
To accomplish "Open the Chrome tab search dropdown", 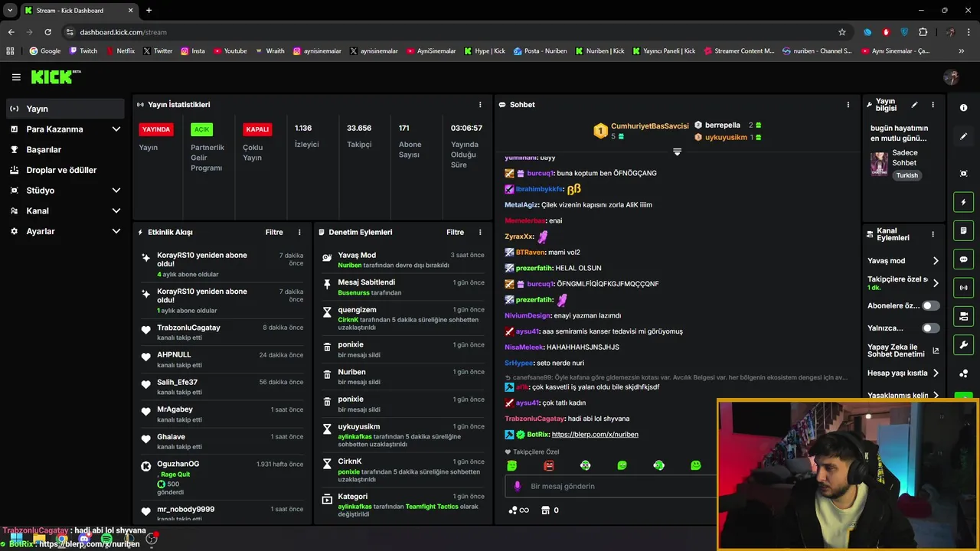I will pyautogui.click(x=10, y=10).
